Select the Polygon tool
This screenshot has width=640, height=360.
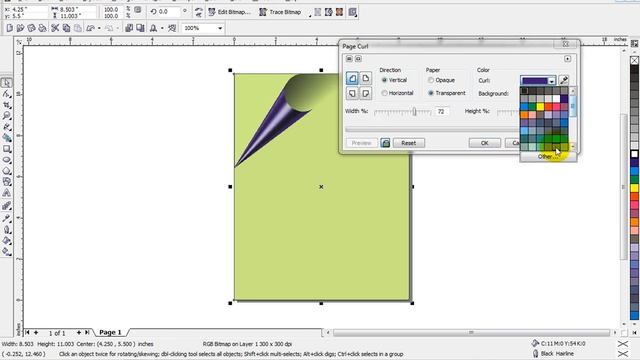(7, 171)
